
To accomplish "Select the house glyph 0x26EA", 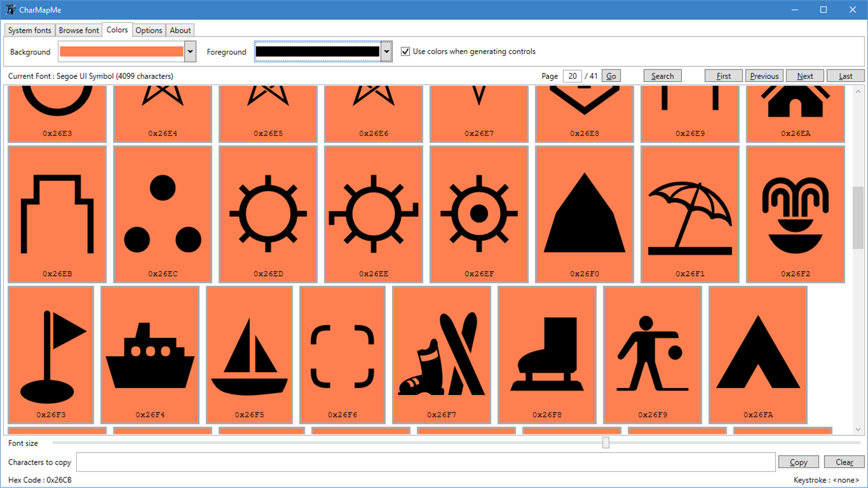I will click(795, 113).
